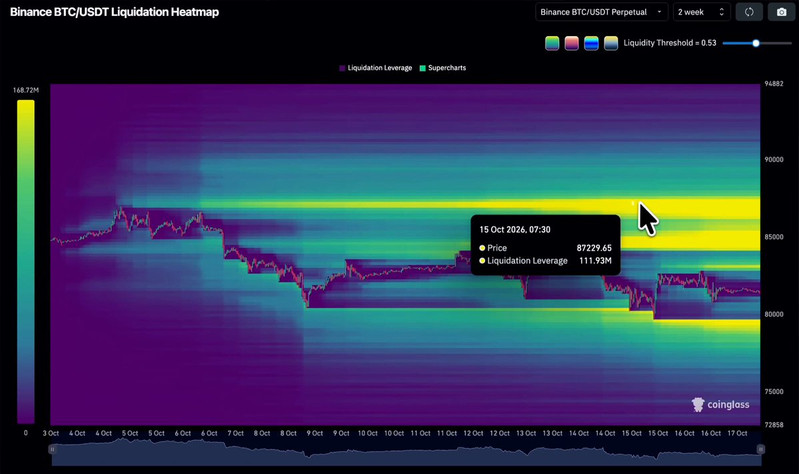Click the 75000 price axis label

774,392
